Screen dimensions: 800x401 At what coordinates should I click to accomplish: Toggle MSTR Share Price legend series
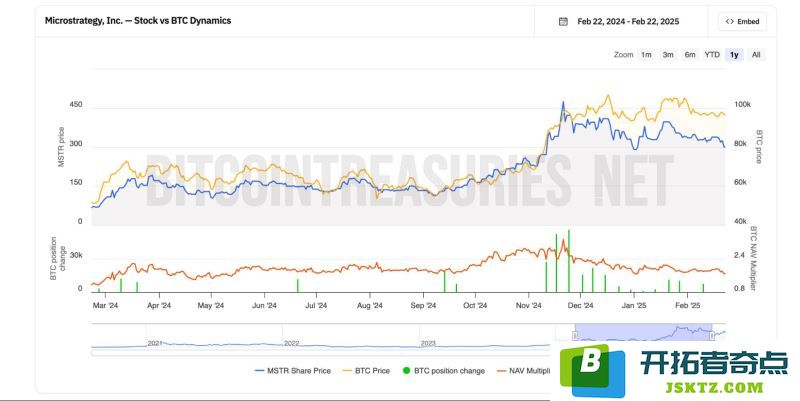(x=293, y=371)
